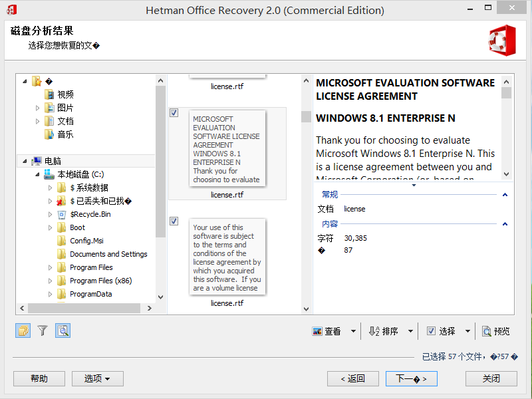Select the $Recycle.Bin item
Image resolution: width=532 pixels, height=399 pixels.
click(84, 214)
